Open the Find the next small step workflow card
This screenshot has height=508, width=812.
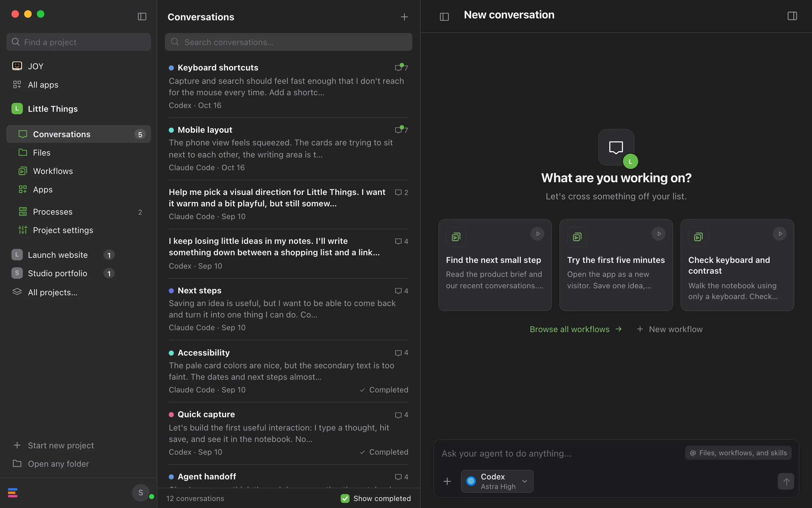495,265
